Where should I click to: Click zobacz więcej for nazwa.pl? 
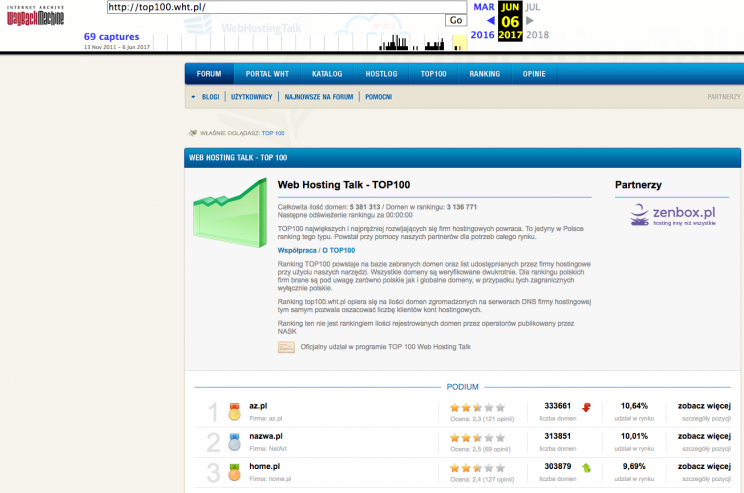[705, 436]
